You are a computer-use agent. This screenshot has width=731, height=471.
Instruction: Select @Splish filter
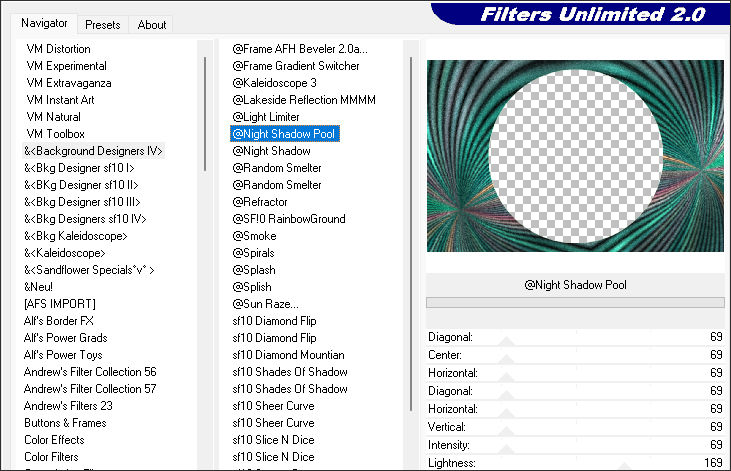(252, 287)
